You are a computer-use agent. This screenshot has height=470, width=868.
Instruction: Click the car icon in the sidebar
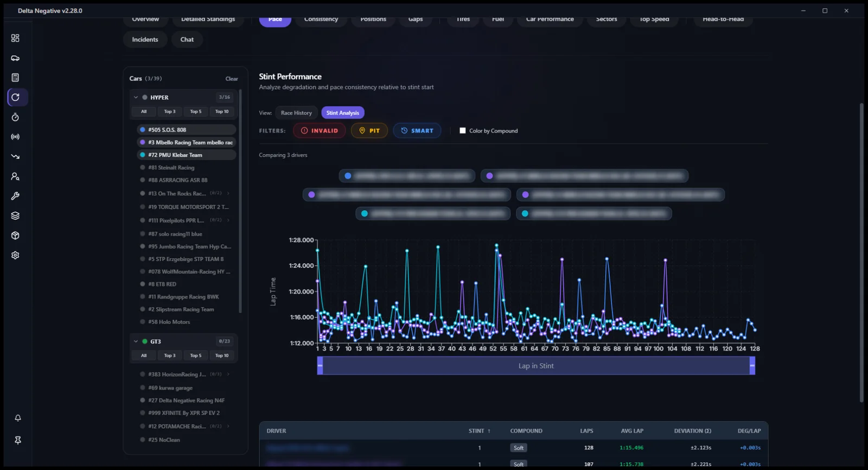[x=15, y=58]
